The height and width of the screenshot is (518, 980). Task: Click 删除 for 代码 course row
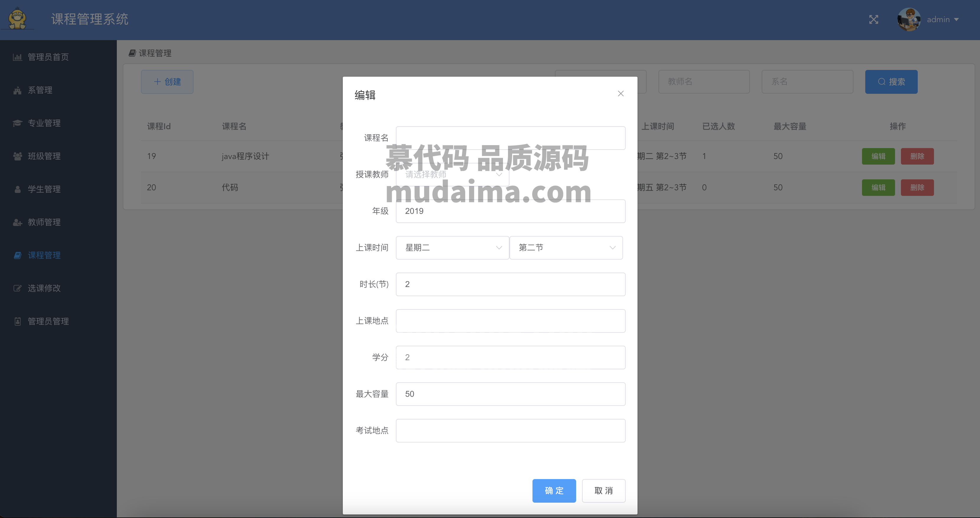coord(917,188)
